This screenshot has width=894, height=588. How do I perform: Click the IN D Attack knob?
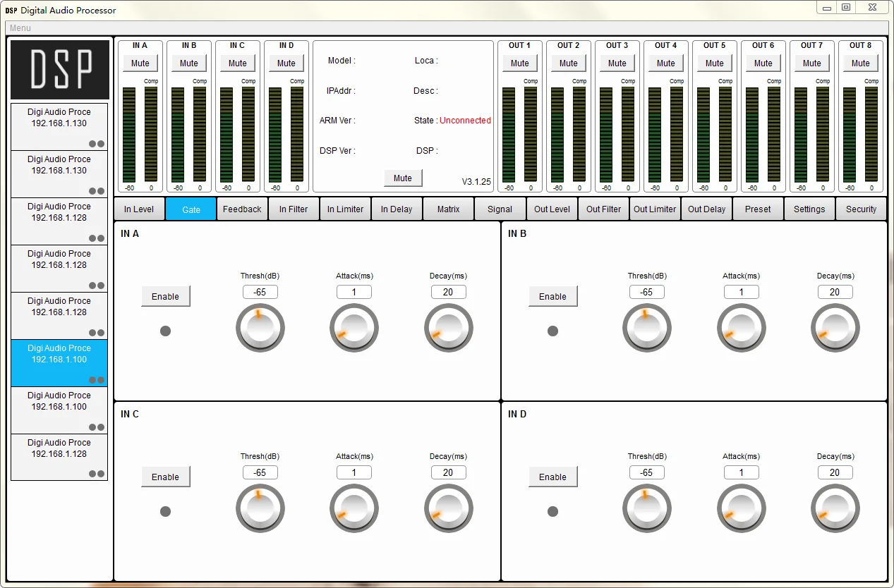point(741,508)
